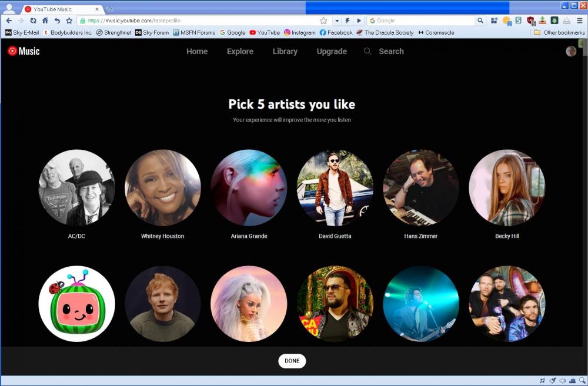Go to the Home nav item
588x386 pixels.
pyautogui.click(x=197, y=51)
